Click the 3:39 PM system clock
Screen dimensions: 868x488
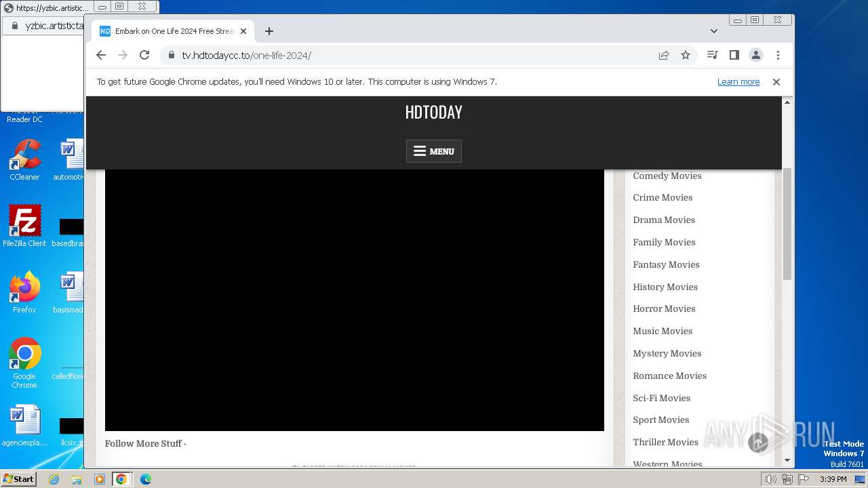833,479
